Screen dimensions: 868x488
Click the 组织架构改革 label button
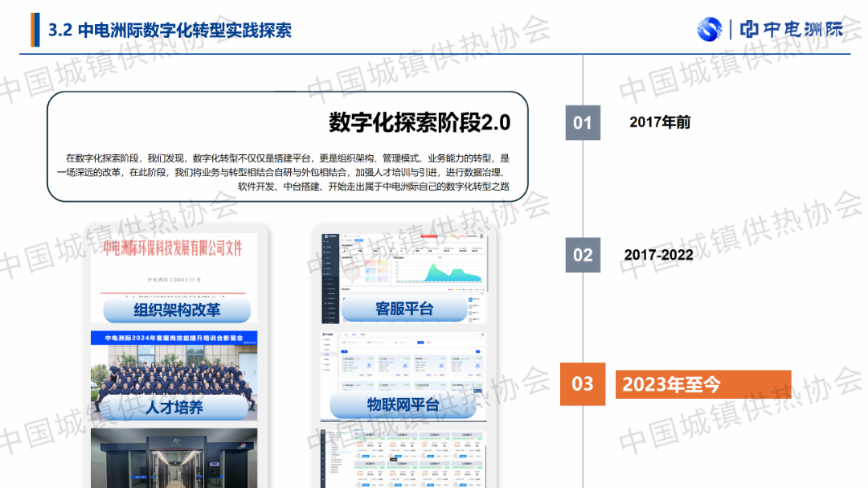tap(177, 310)
